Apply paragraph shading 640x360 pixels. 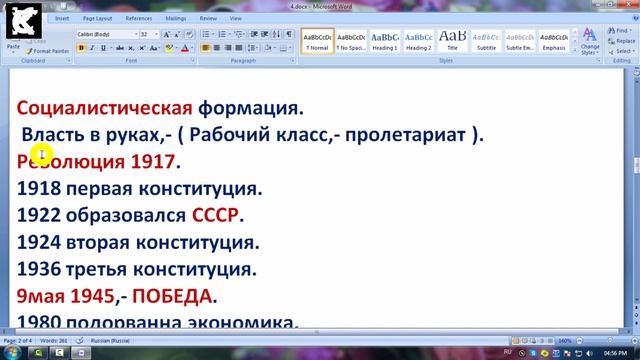268,48
